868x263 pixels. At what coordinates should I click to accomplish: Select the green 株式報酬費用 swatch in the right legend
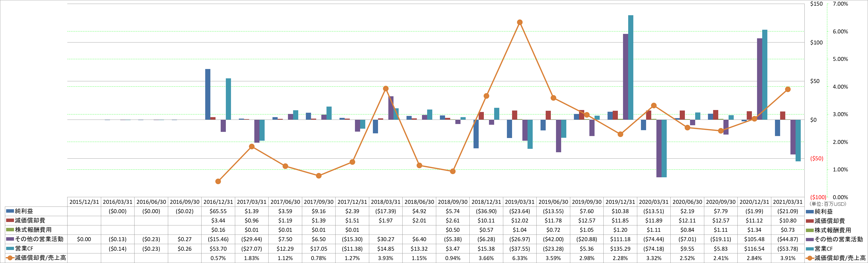[x=810, y=231]
